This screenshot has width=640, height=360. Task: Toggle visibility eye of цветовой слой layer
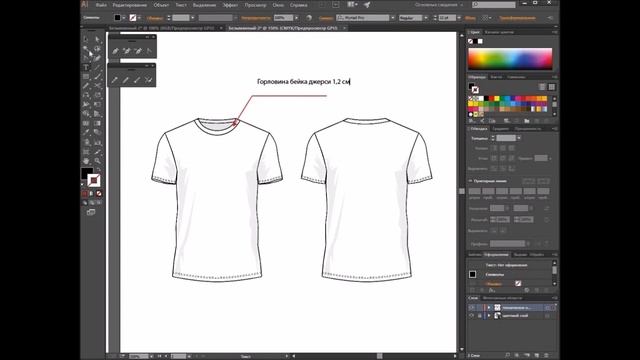pos(471,316)
